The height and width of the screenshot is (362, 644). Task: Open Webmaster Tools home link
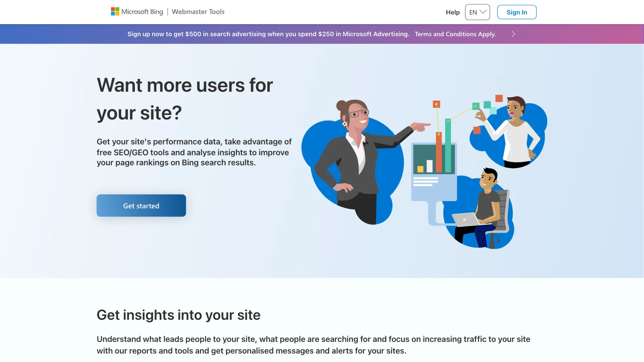click(198, 12)
